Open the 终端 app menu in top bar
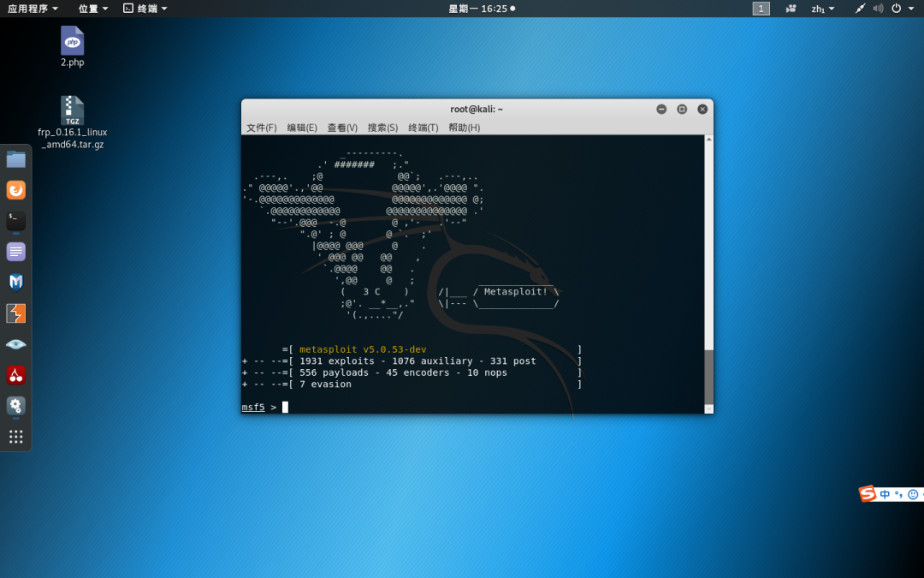 click(145, 9)
